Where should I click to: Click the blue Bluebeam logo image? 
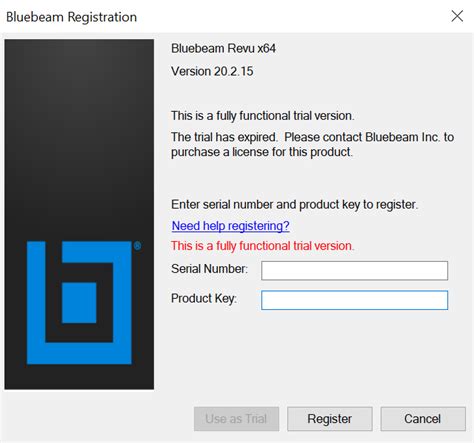(x=79, y=302)
